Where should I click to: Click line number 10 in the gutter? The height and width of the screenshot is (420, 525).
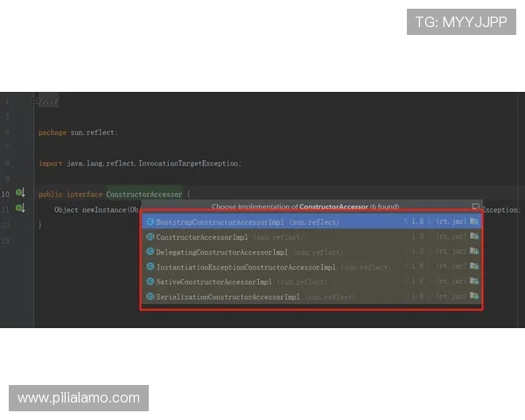5,194
